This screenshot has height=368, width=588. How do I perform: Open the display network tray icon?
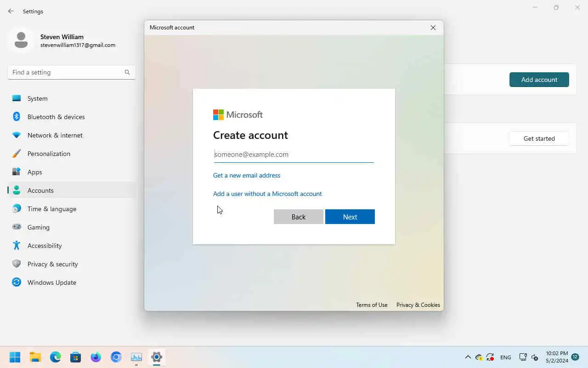coord(523,357)
